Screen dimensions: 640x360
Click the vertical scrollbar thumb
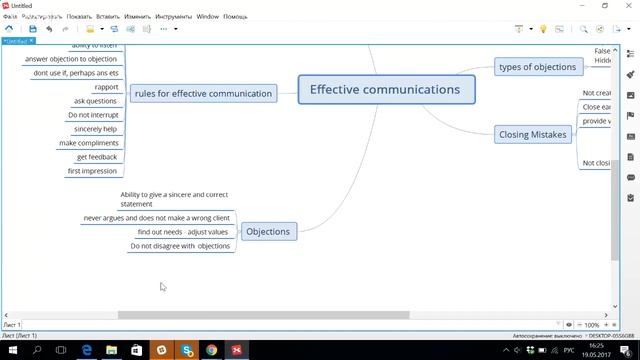615,210
